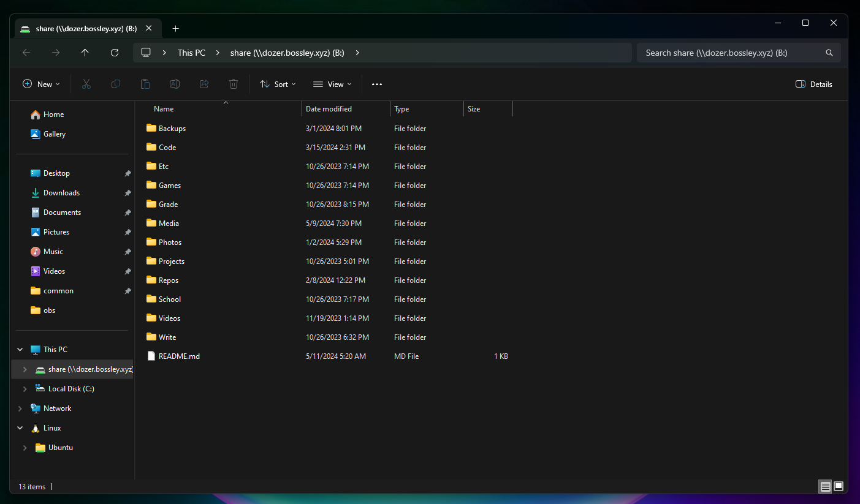Select the Cut icon in the toolbar

pos(86,84)
